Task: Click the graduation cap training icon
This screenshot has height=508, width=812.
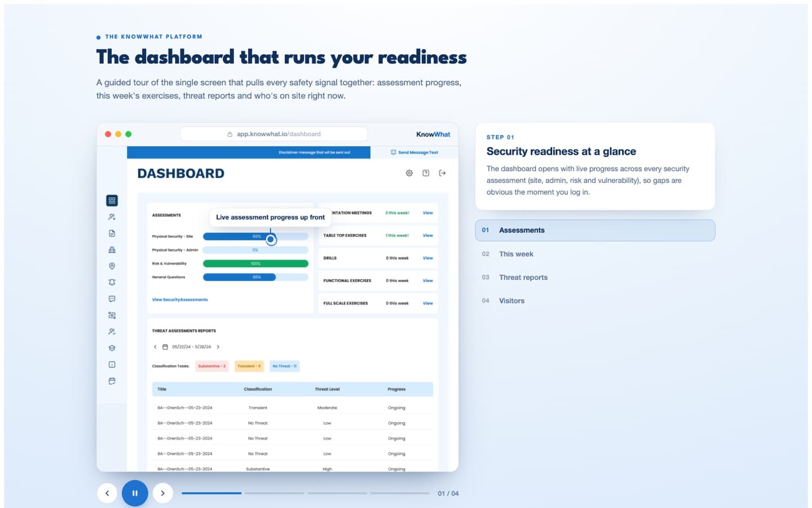Action: pyautogui.click(x=112, y=348)
